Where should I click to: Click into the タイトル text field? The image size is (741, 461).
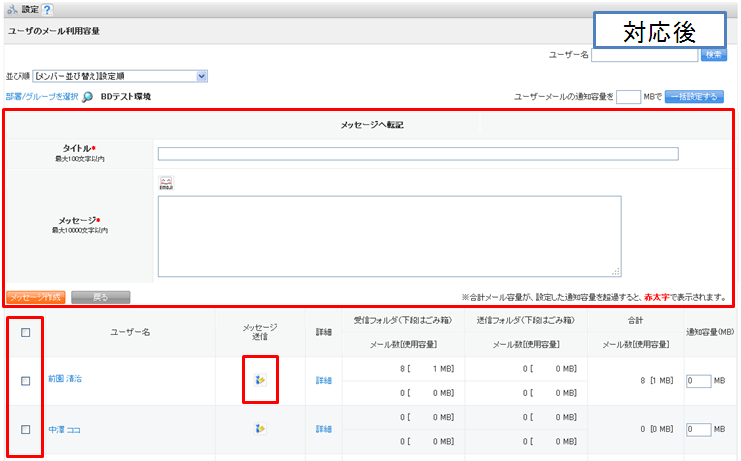tap(418, 154)
